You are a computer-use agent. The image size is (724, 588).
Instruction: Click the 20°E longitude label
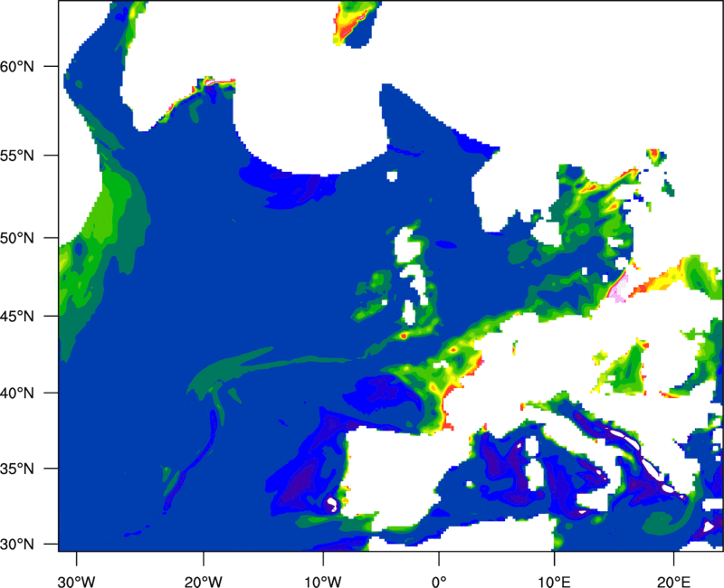pos(673,582)
